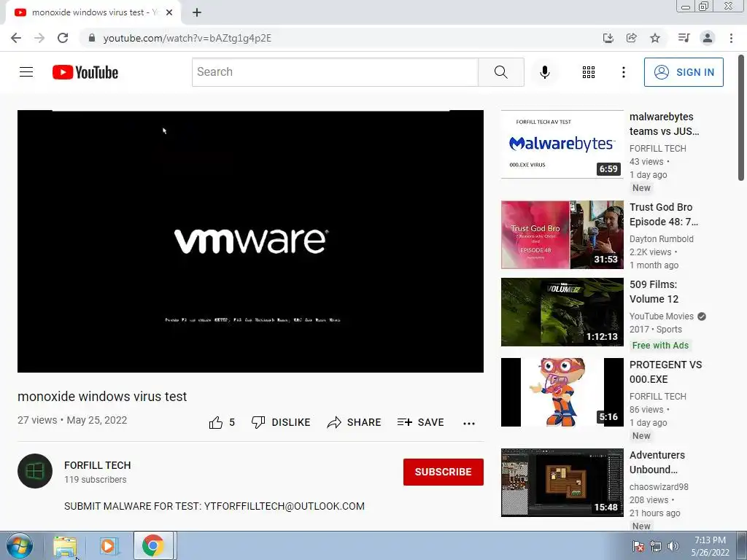This screenshot has height=560, width=747.
Task: Search with voice microphone
Action: (x=544, y=72)
